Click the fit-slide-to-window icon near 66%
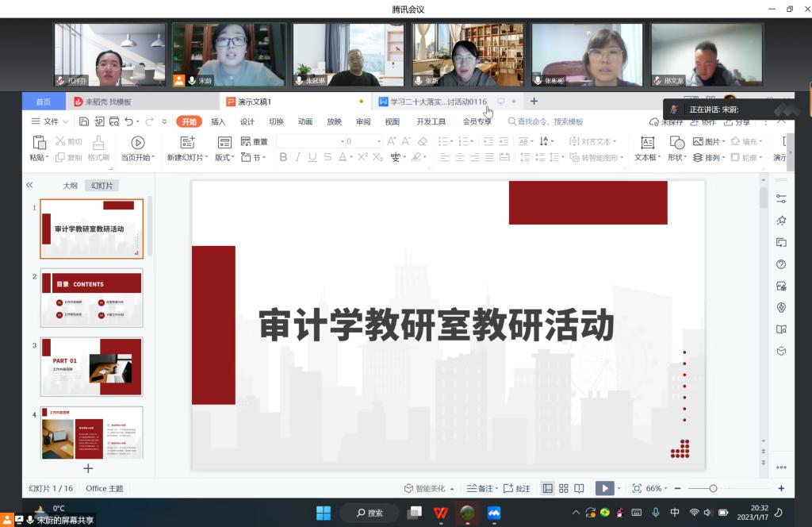Image resolution: width=812 pixels, height=527 pixels. pyautogui.click(x=636, y=488)
